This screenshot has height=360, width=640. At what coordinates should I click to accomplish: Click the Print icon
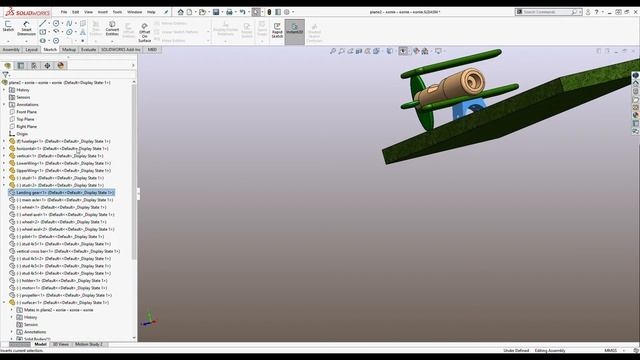pos(229,12)
